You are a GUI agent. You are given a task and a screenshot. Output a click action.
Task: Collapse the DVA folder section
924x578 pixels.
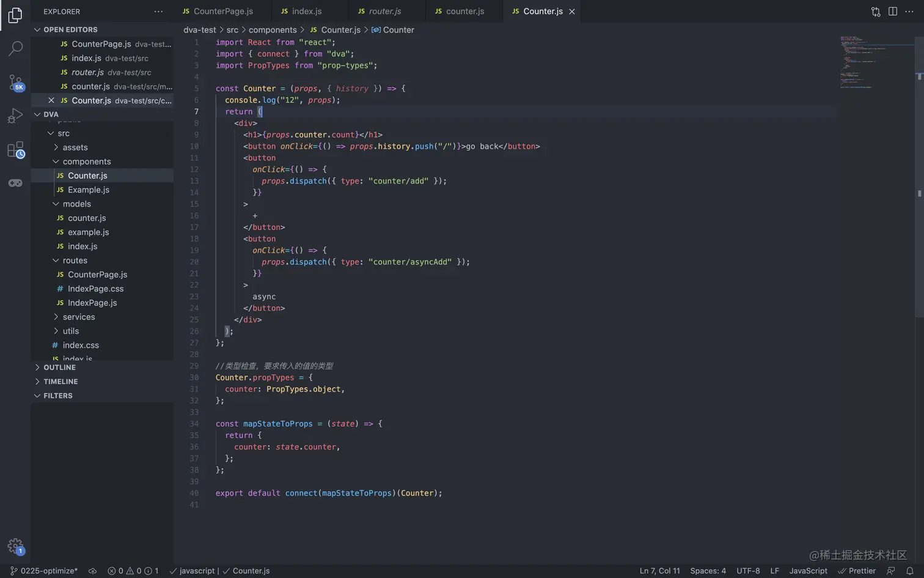[x=37, y=114]
